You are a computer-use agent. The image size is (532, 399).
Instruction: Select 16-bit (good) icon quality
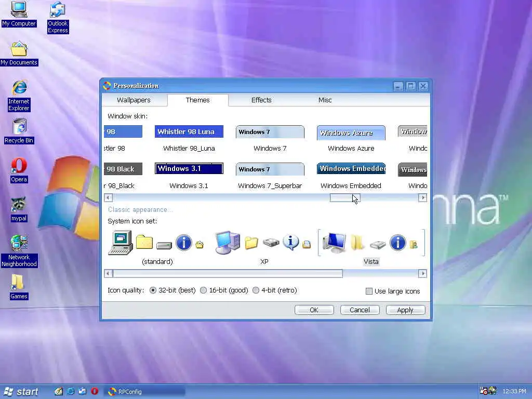pyautogui.click(x=204, y=290)
